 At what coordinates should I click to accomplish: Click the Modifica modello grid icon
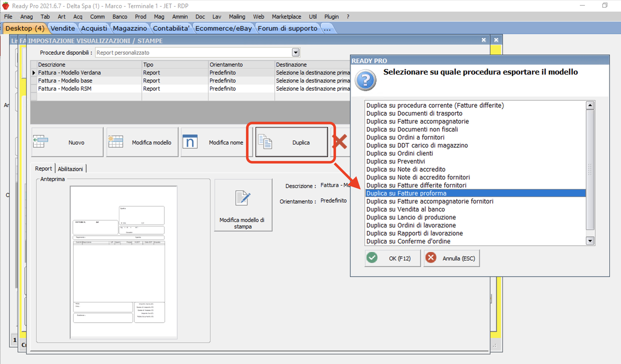(x=115, y=141)
